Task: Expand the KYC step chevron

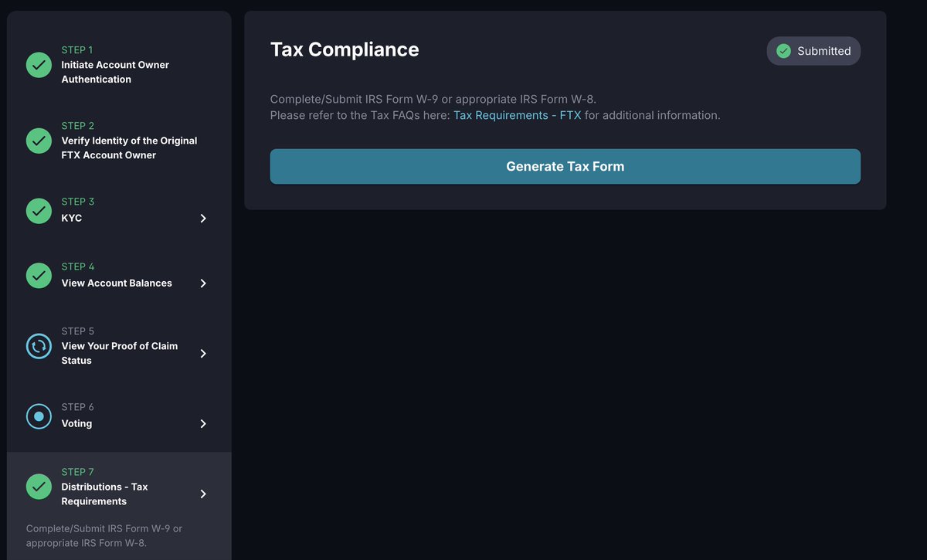Action: [203, 219]
